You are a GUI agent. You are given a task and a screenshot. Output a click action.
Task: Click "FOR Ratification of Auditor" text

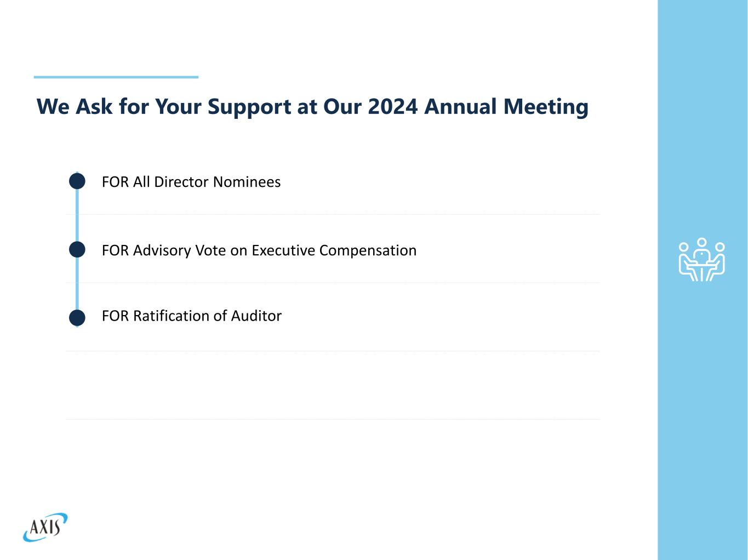pos(191,316)
